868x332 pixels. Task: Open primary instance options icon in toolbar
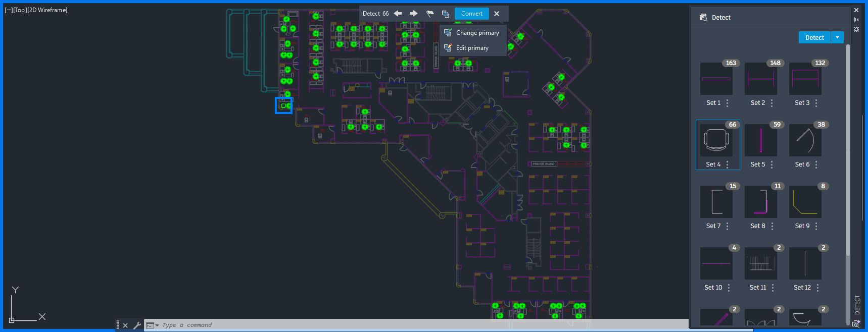[x=446, y=14]
